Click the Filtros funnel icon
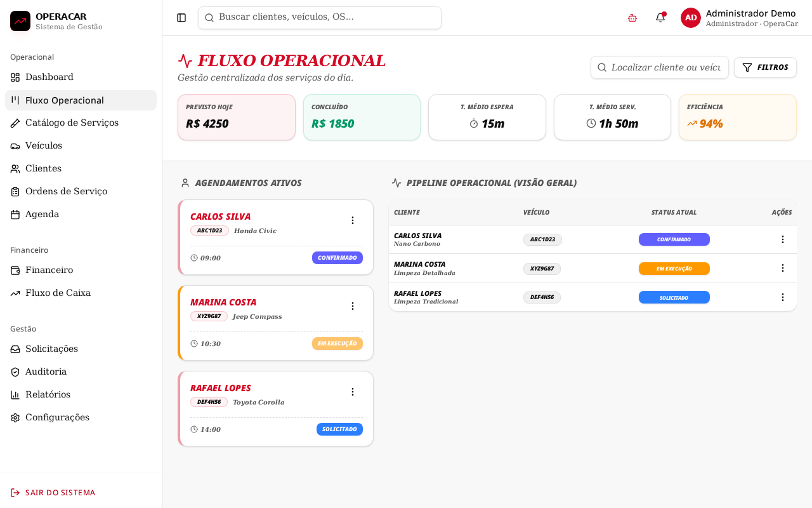Screen dimensions: 812x508 click(x=747, y=67)
